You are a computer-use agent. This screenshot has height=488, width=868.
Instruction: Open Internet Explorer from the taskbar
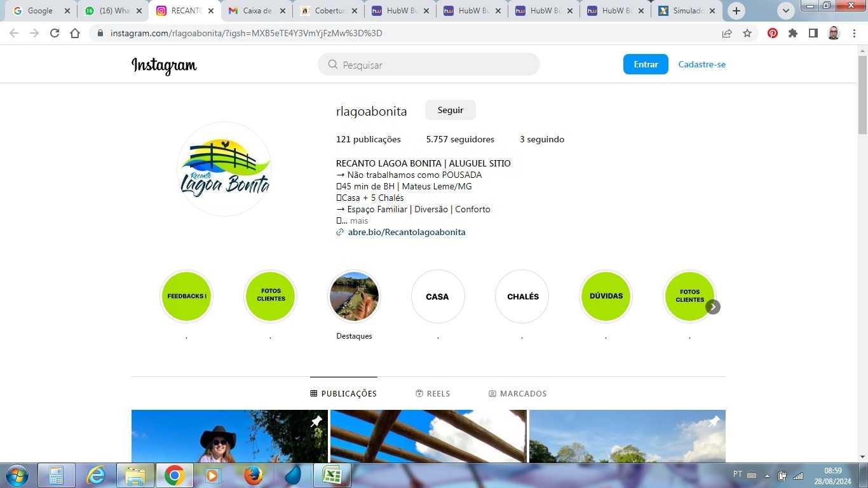96,475
